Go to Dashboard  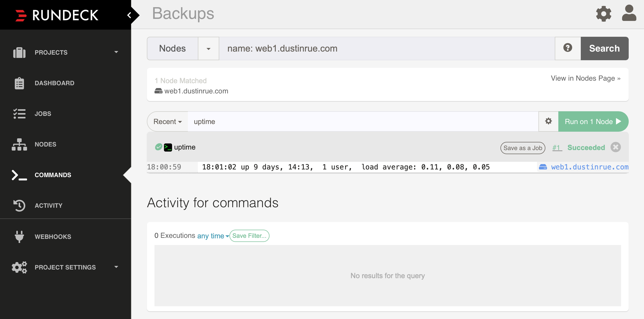(66, 83)
